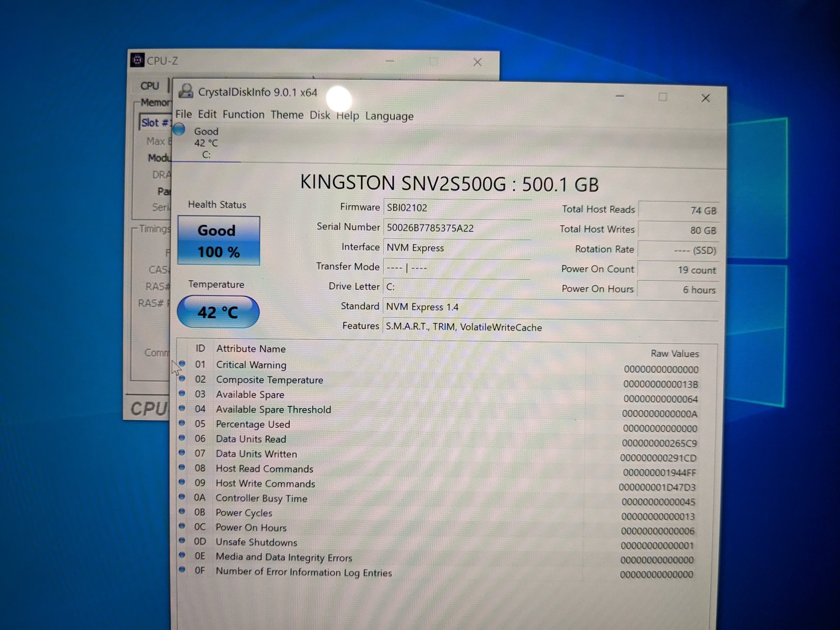The image size is (840, 630).
Task: Click the status dot for Error Information Log Entries
Action: tap(182, 569)
